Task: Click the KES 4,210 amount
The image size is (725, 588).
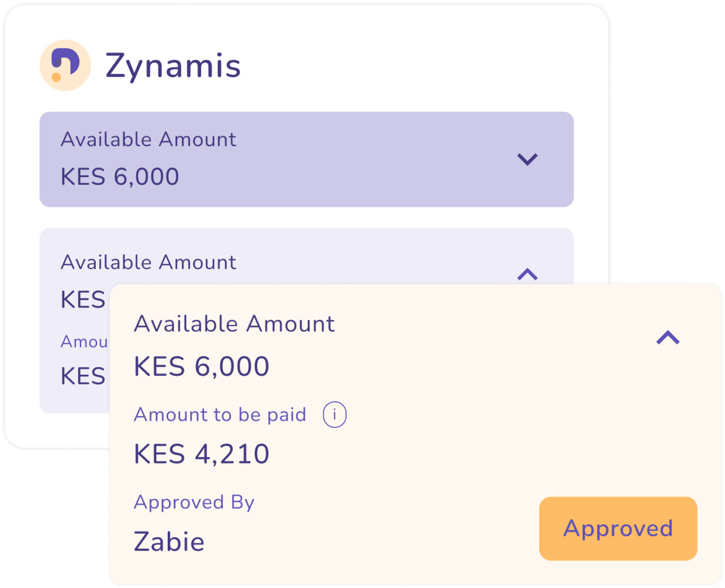Action: 202,454
